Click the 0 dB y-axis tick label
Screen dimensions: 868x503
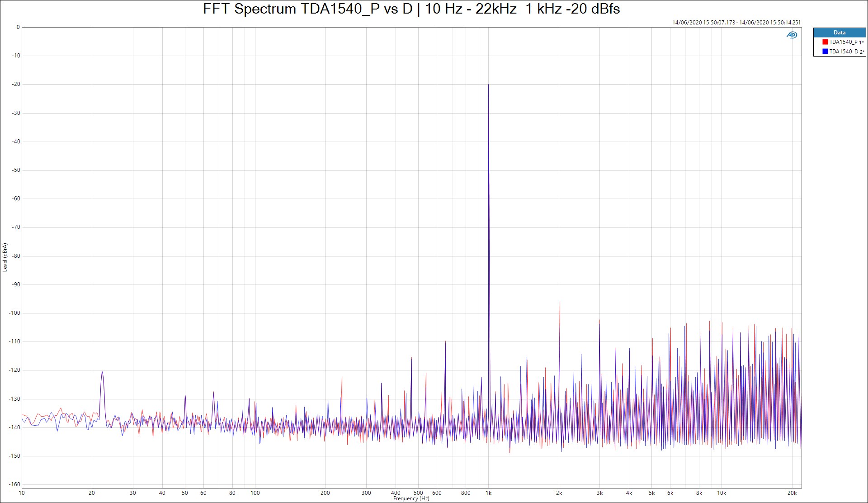click(18, 27)
